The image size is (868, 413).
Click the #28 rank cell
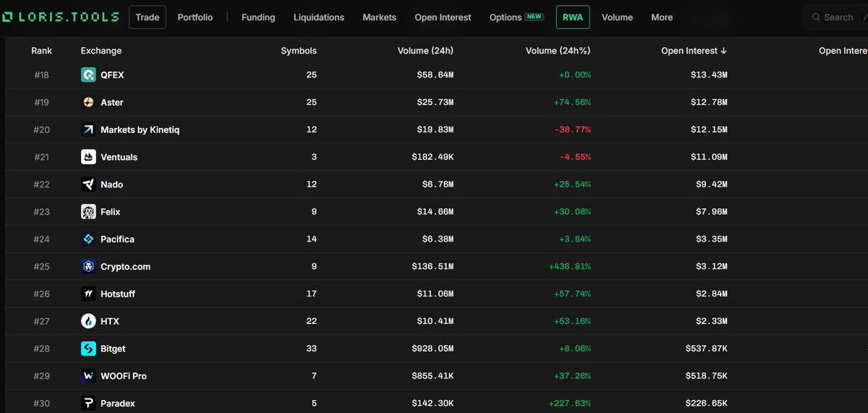pyautogui.click(x=42, y=349)
